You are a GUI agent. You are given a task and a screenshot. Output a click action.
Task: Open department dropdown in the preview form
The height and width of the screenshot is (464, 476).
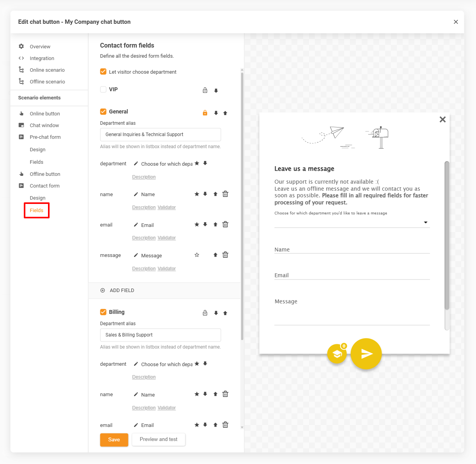425,222
